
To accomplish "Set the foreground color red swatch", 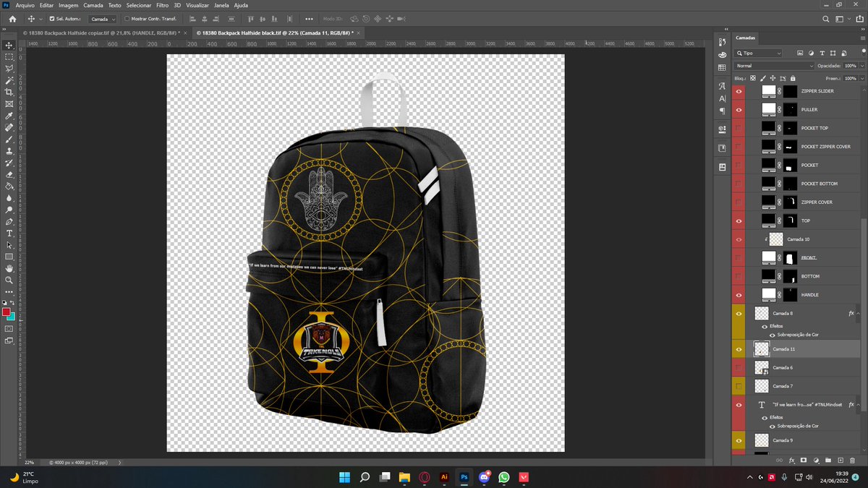I will click(x=7, y=312).
